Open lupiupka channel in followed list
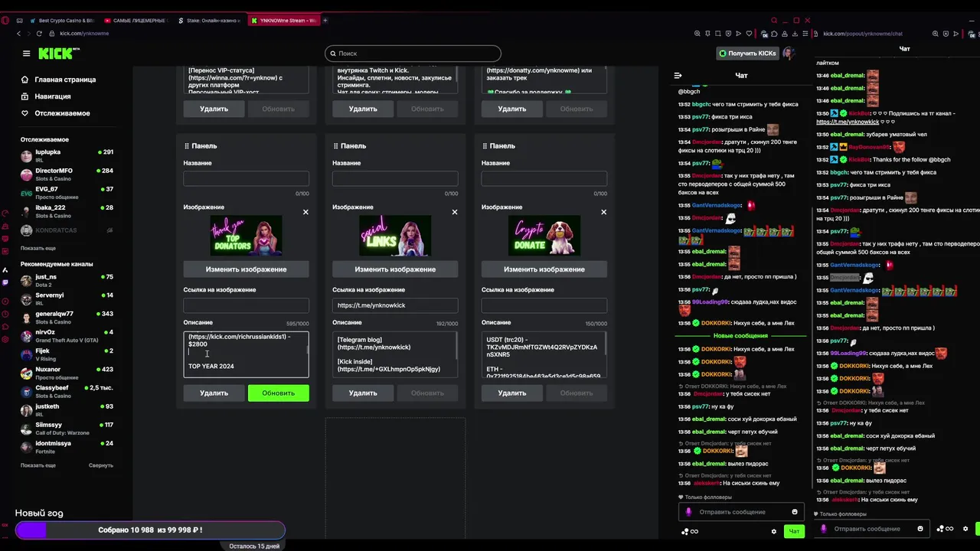This screenshot has width=980, height=551. (67, 155)
